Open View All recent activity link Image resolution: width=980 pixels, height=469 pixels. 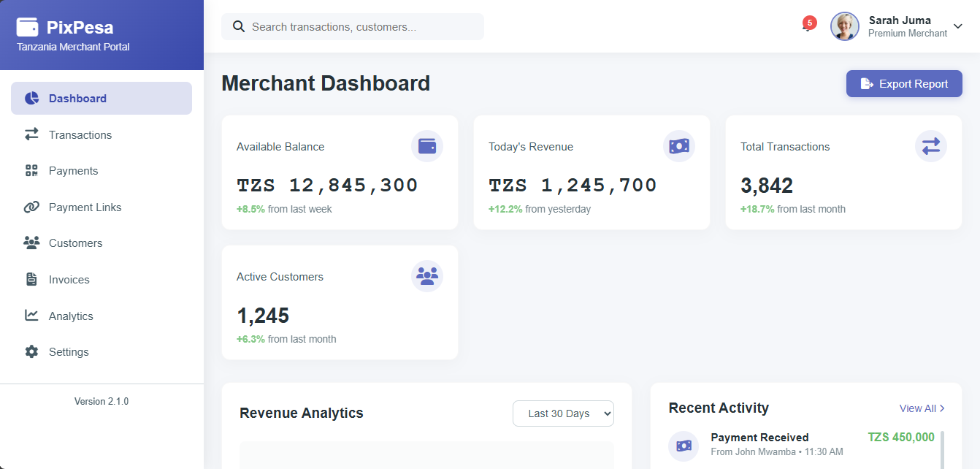click(x=922, y=408)
